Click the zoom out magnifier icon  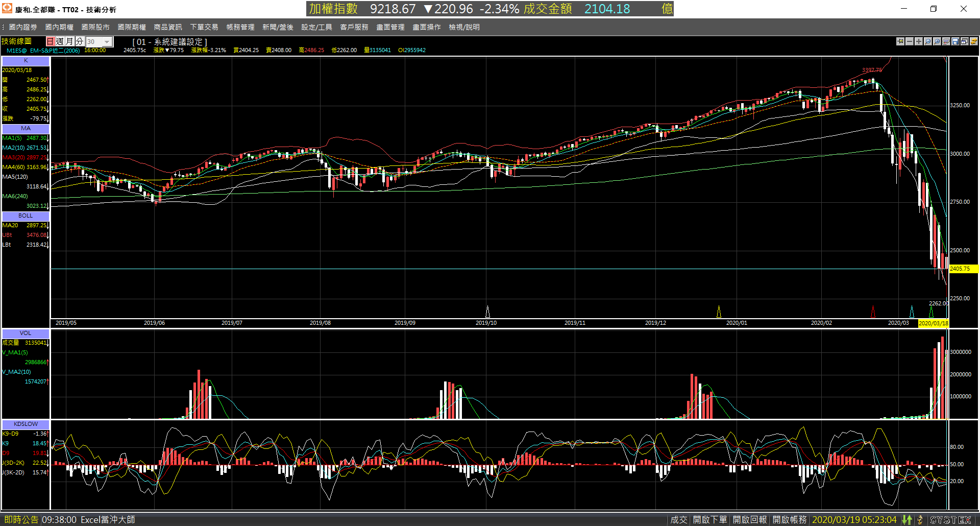(x=928, y=41)
